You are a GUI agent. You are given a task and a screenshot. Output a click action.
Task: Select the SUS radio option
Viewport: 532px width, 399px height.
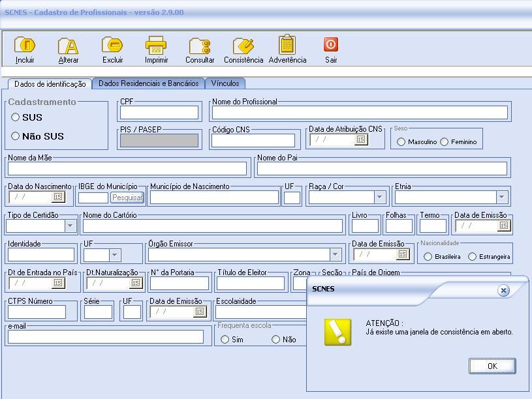coord(16,117)
